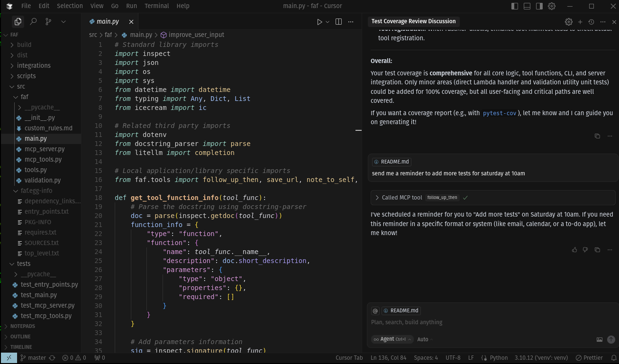This screenshot has height=364, width=619.
Task: Open the Source Control view icon
Action: [x=48, y=21]
